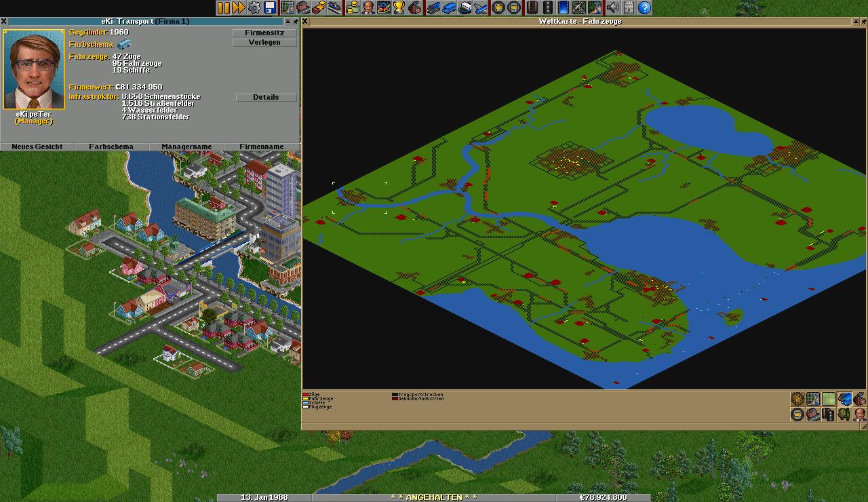Click the Farbschema button at bottom
The width and height of the screenshot is (868, 502).
pos(111,147)
